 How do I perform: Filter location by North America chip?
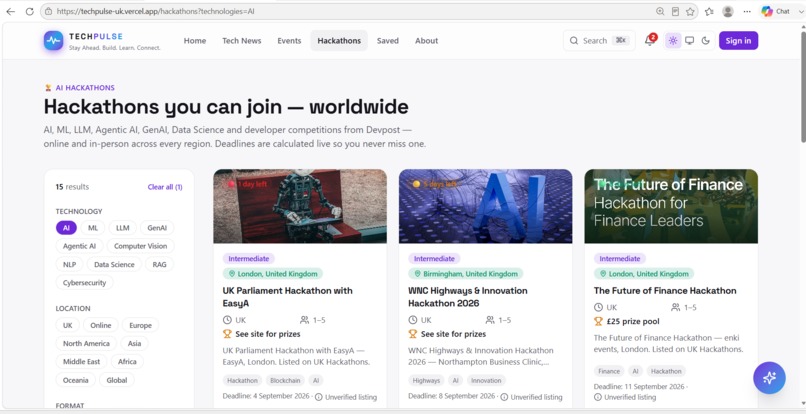click(x=86, y=344)
